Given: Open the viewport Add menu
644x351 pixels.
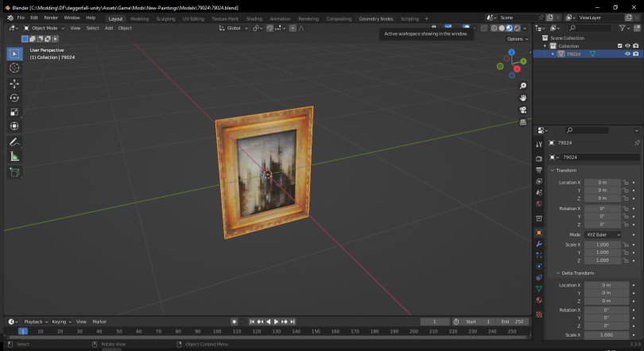Looking at the screenshot, I should pyautogui.click(x=108, y=28).
